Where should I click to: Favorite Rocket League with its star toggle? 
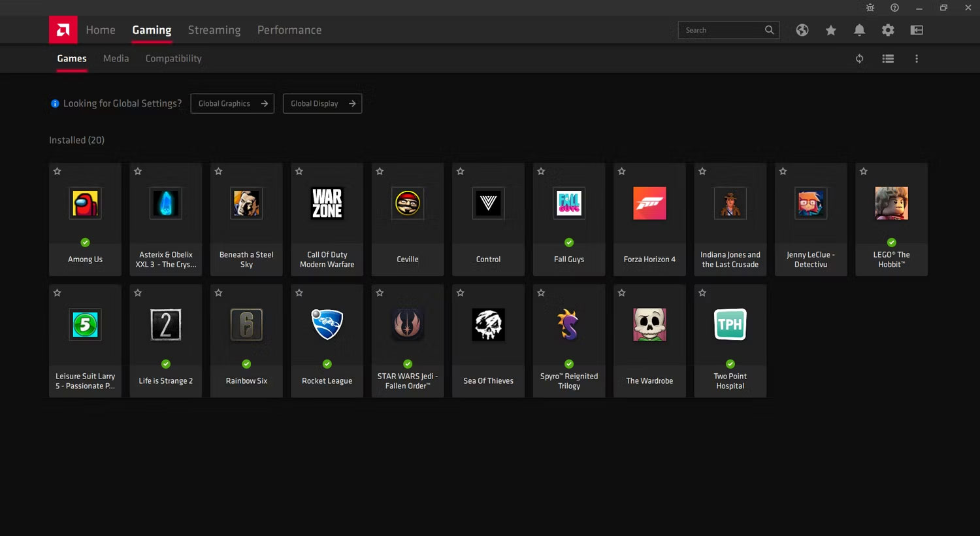pyautogui.click(x=299, y=293)
